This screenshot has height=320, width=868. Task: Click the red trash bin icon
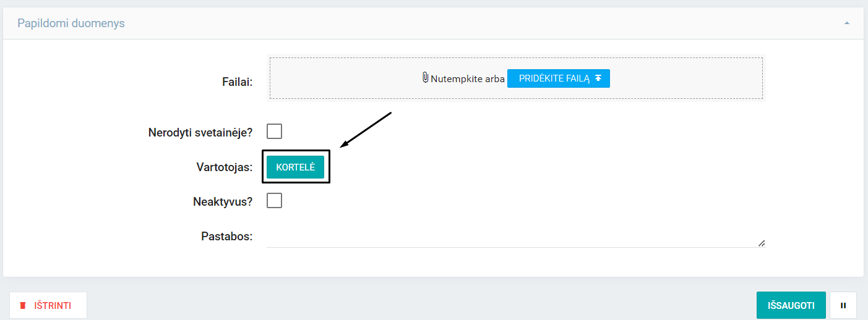[x=23, y=305]
